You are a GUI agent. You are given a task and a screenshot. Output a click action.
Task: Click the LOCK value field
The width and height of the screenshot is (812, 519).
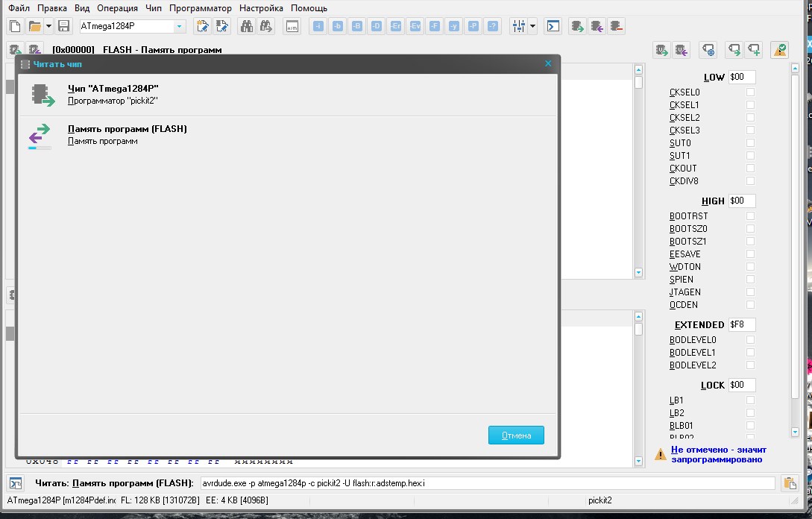pyautogui.click(x=742, y=385)
